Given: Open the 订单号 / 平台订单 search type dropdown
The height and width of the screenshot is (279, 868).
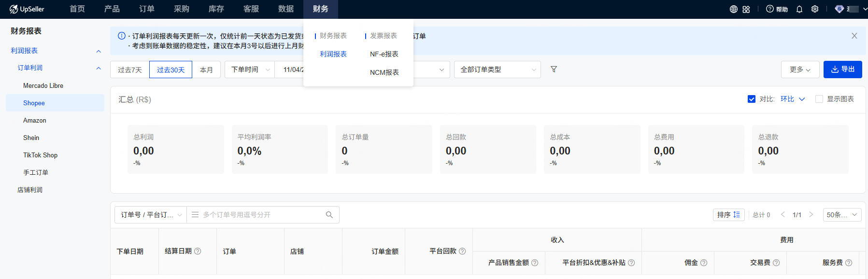Looking at the screenshot, I should tap(151, 215).
